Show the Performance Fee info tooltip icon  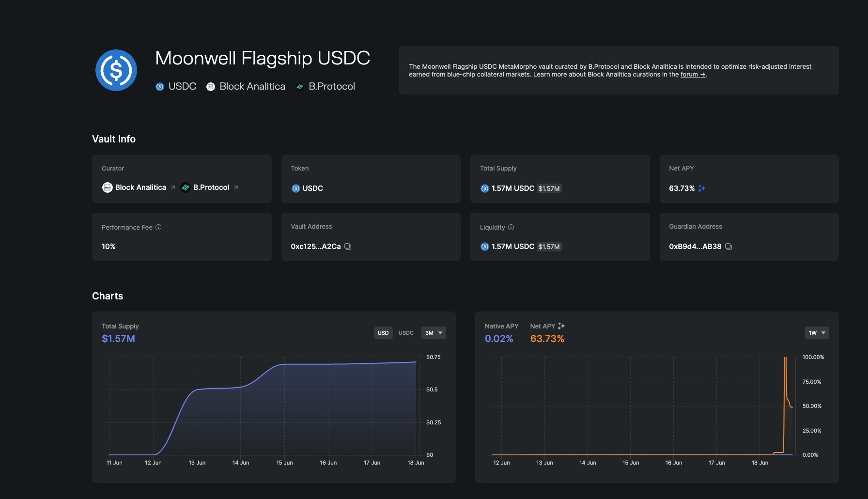[x=158, y=227]
